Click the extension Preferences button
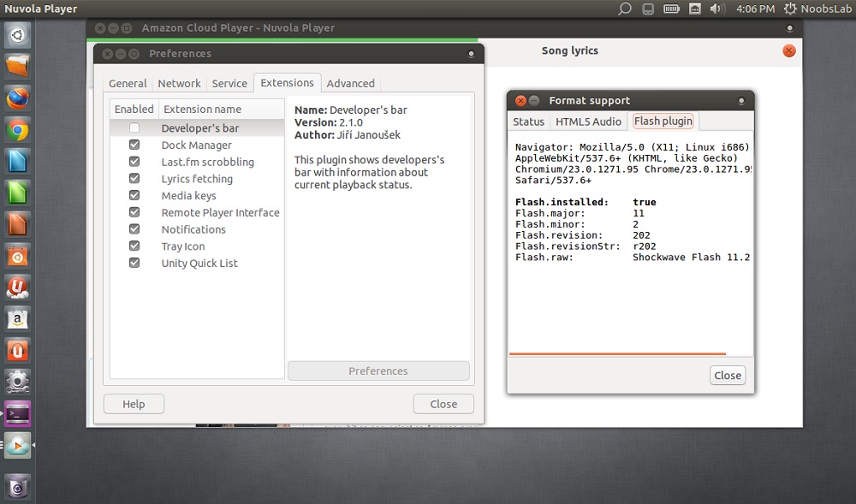This screenshot has height=504, width=856. (378, 371)
